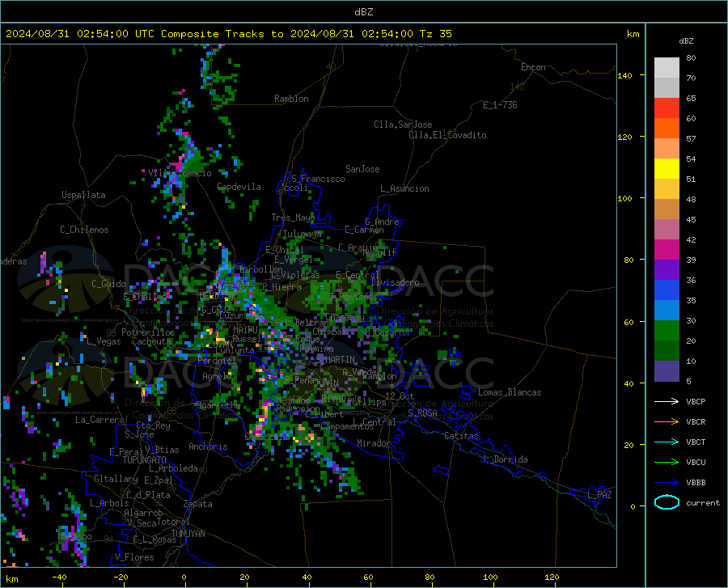The image size is (728, 588).
Task: Click the 'Lomas_Blancas' map label
Action: 510,392
